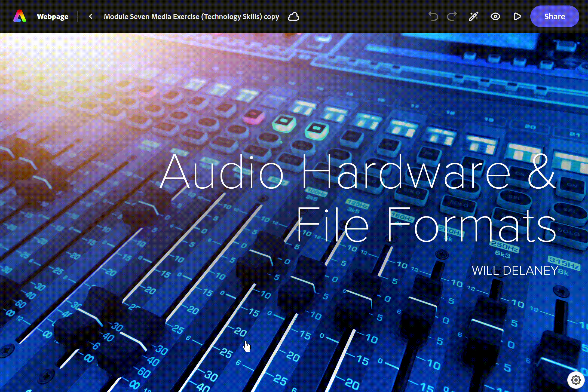Click the word 'copy' in the project title
The height and width of the screenshot is (392, 588).
click(271, 17)
